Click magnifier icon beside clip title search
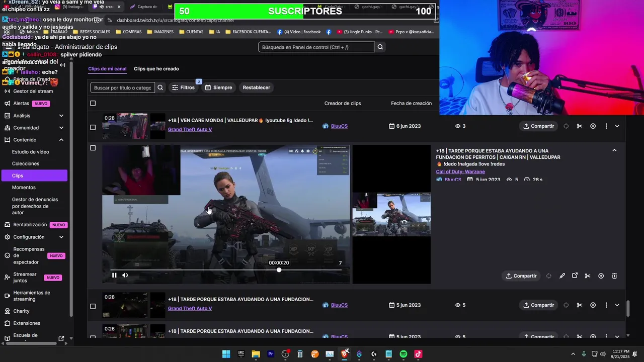Image resolution: width=644 pixels, height=362 pixels. click(x=160, y=87)
